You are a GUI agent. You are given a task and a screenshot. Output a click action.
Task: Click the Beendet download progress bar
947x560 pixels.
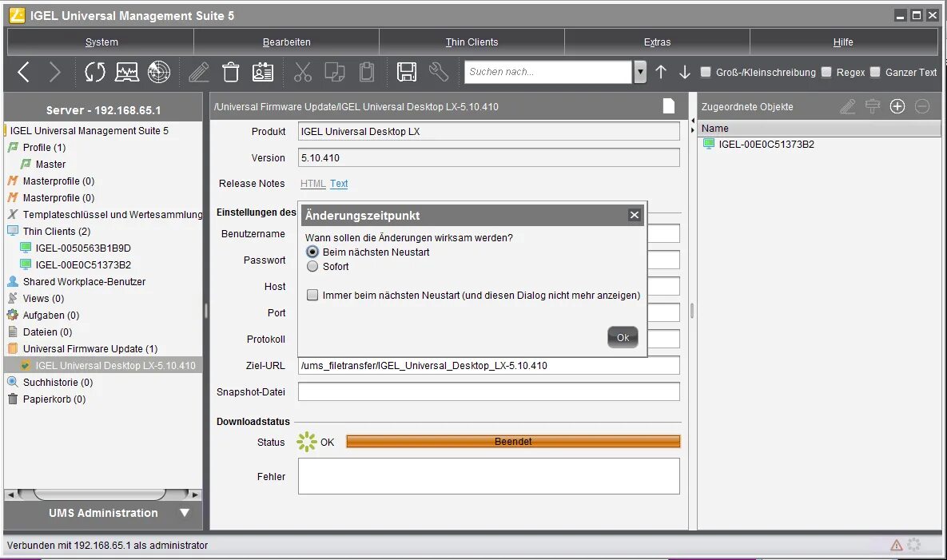pyautogui.click(x=513, y=442)
